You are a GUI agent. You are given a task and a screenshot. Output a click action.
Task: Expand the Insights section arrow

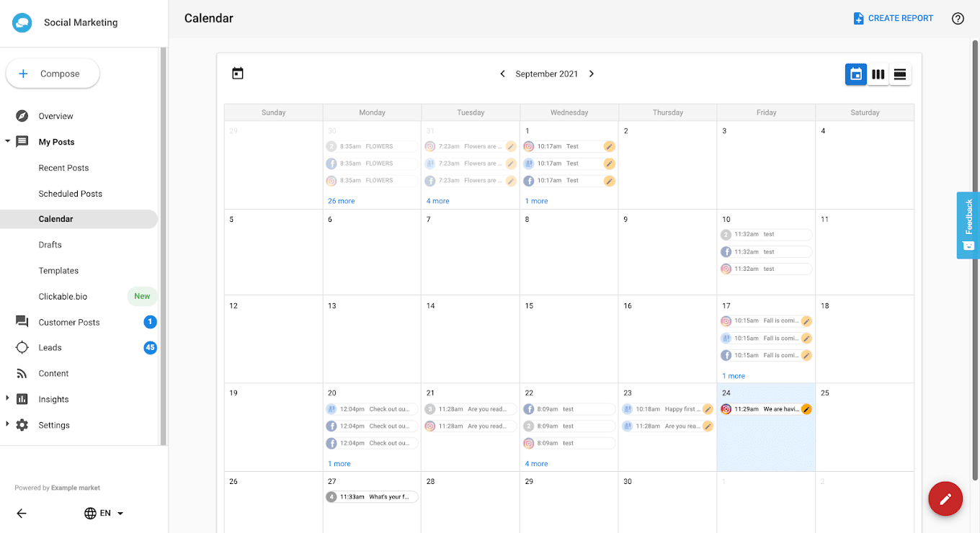coord(8,399)
